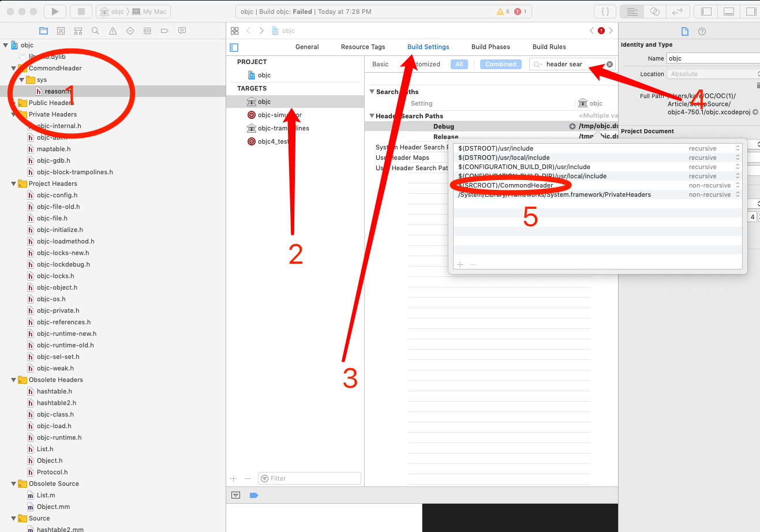The height and width of the screenshot is (532, 760).
Task: Collapse the Search Paths settings section
Action: (x=372, y=92)
